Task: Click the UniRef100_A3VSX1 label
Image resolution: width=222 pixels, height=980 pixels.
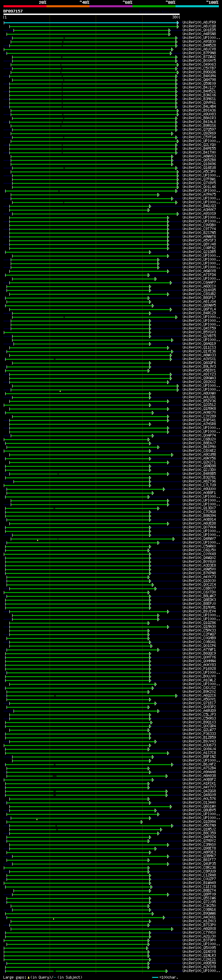Action: pyautogui.click(x=199, y=359)
